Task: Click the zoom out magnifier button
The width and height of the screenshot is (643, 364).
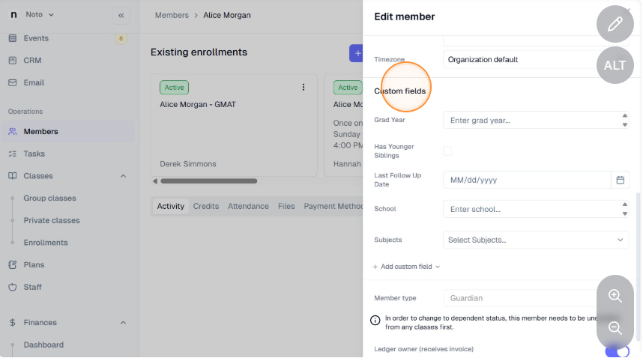Action: coord(615,328)
